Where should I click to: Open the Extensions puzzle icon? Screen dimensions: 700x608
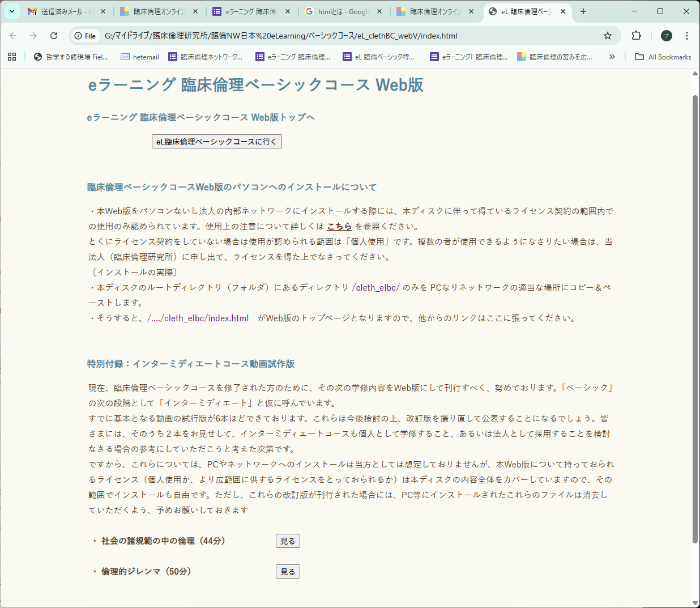point(635,35)
